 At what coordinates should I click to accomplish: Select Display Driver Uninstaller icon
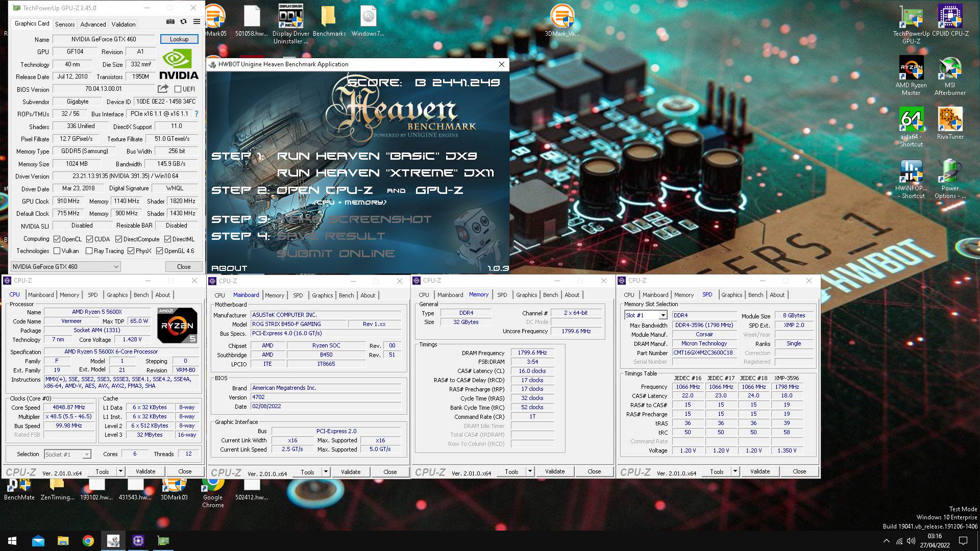click(290, 23)
